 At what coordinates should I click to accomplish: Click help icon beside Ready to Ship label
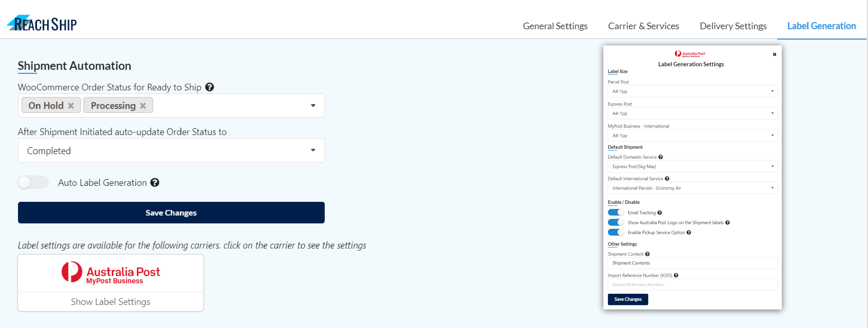209,87
